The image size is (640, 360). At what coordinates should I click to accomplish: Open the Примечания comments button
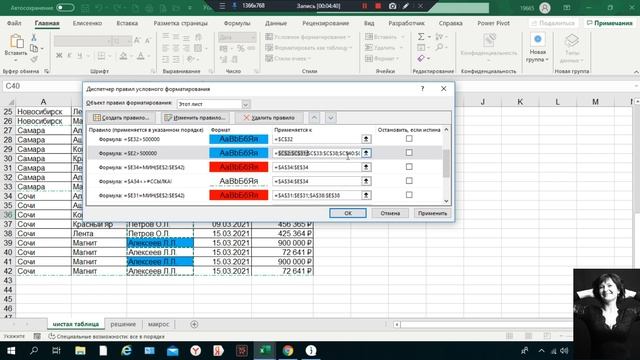610,23
